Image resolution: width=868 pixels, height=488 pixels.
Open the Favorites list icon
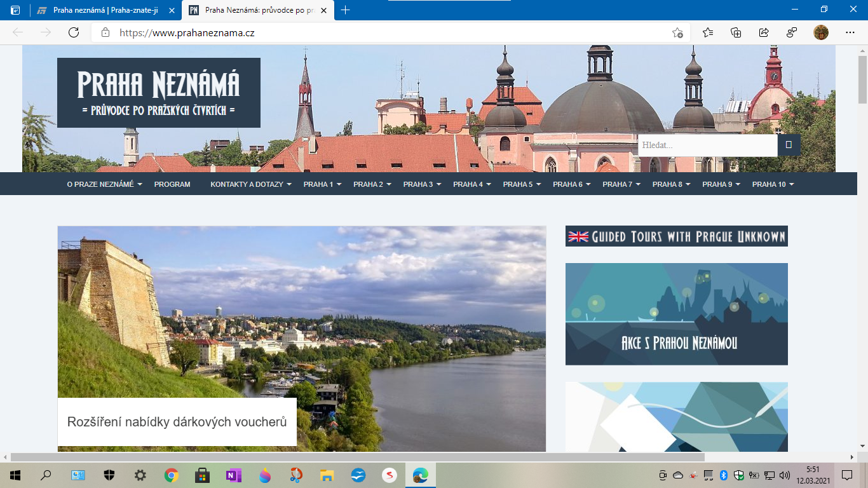coord(708,32)
